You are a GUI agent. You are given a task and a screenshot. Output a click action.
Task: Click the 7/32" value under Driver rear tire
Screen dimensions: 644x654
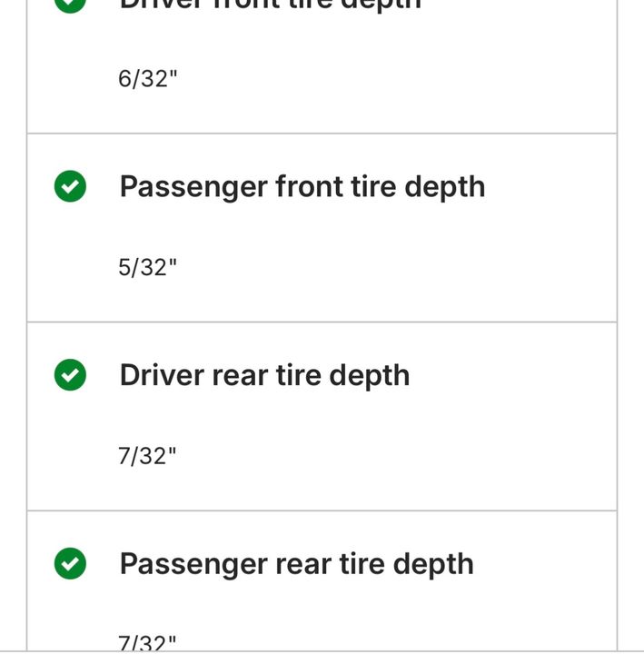tap(147, 456)
